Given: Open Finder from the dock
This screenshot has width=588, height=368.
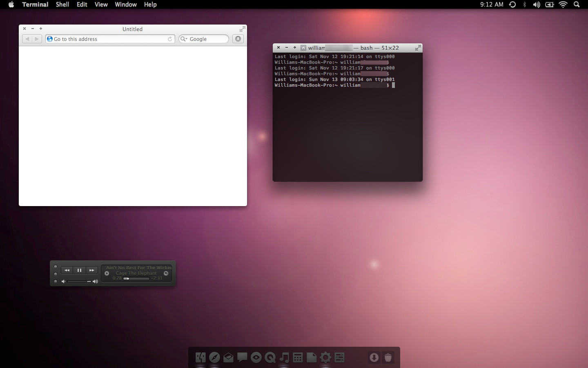Looking at the screenshot, I should tap(200, 358).
